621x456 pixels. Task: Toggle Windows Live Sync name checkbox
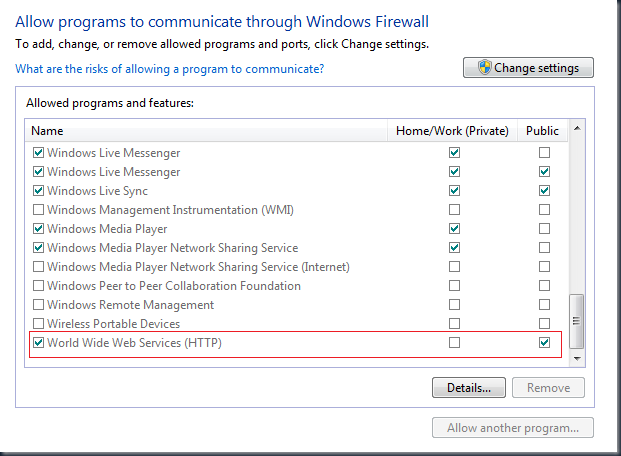(39, 191)
